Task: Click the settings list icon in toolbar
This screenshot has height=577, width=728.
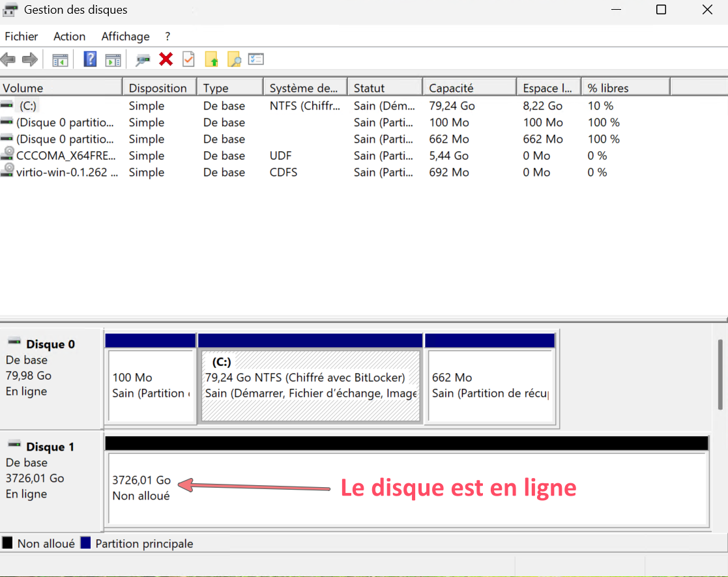Action: coord(256,60)
